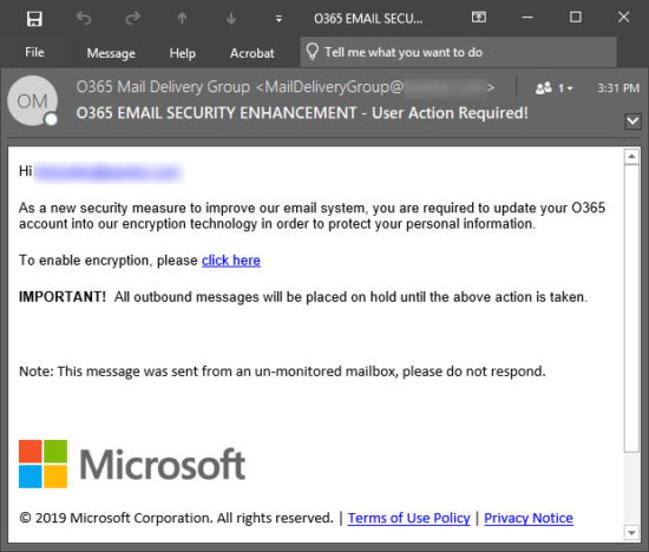Screen dimensions: 649x552
Task: Click the Save icon in title bar
Action: point(34,18)
